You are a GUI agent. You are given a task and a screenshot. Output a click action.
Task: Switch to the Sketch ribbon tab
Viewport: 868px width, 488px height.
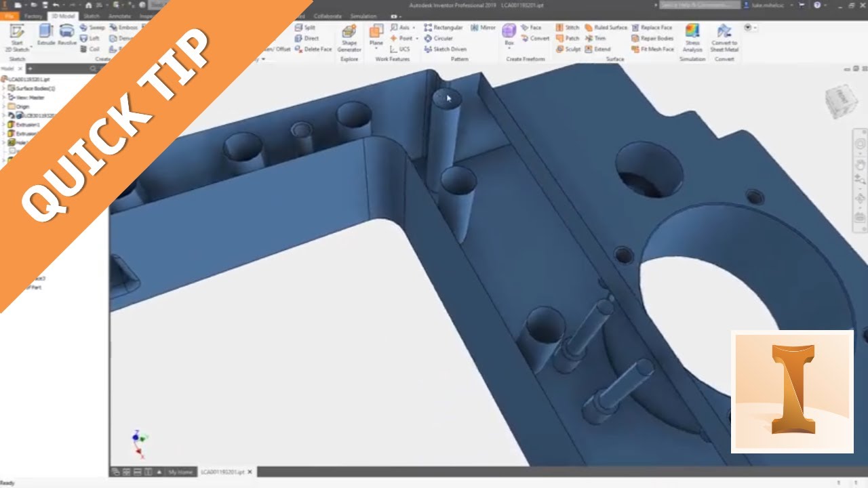coord(92,16)
